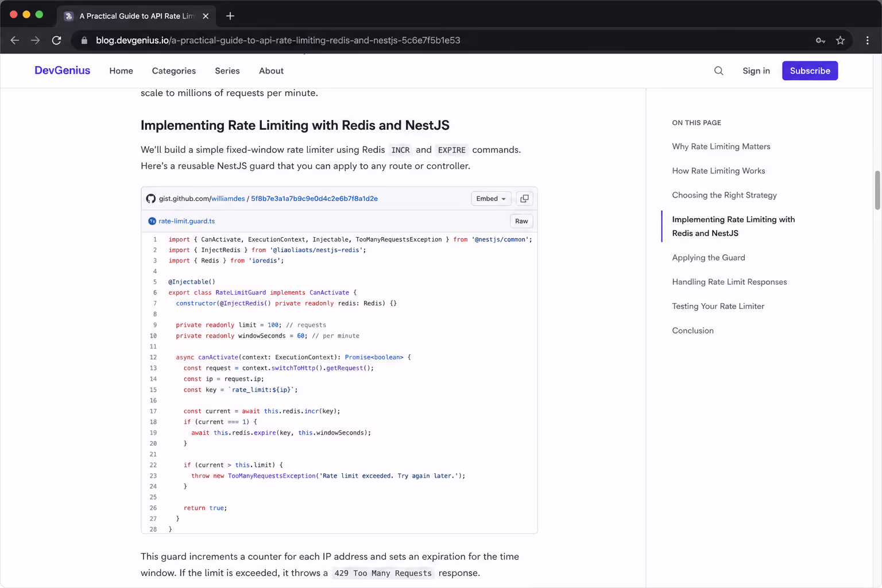The height and width of the screenshot is (588, 882).
Task: Click the rate_limit key template line
Action: (x=241, y=390)
